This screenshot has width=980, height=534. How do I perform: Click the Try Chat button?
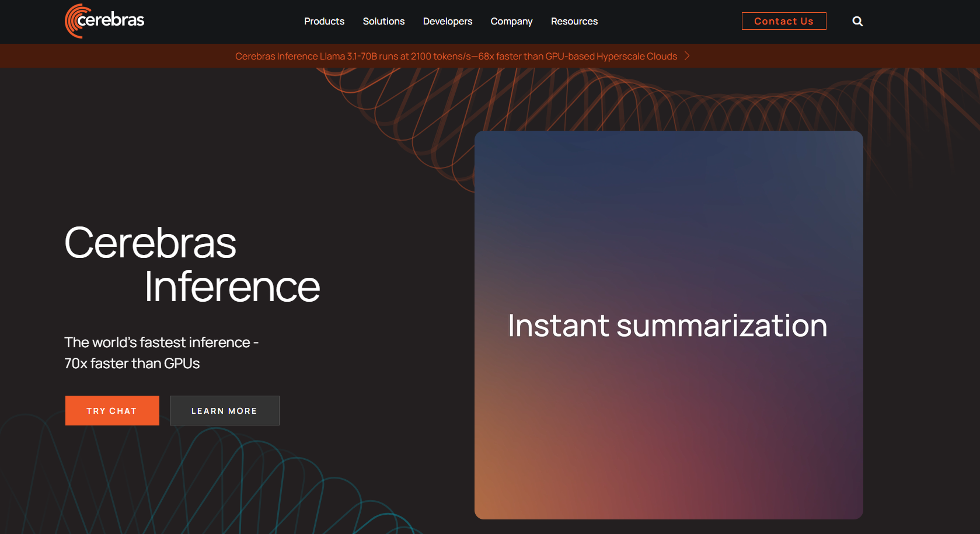[x=112, y=411]
